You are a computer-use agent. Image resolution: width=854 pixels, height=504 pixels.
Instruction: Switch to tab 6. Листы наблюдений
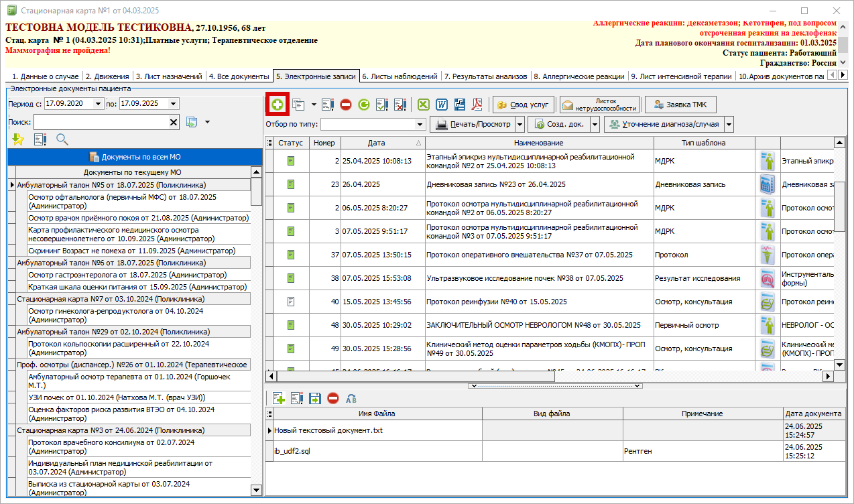(x=400, y=76)
